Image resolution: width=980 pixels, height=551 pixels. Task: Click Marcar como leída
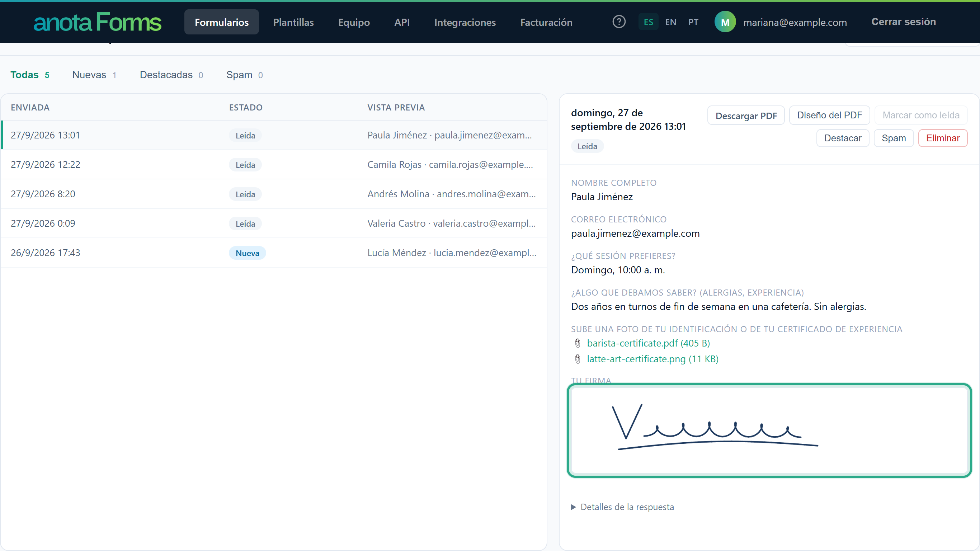pyautogui.click(x=921, y=115)
